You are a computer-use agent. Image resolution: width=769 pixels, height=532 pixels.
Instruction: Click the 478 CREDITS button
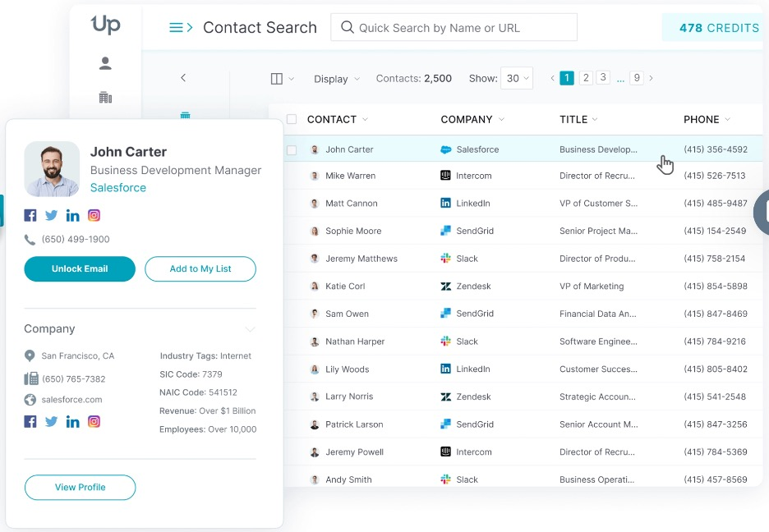coord(716,27)
